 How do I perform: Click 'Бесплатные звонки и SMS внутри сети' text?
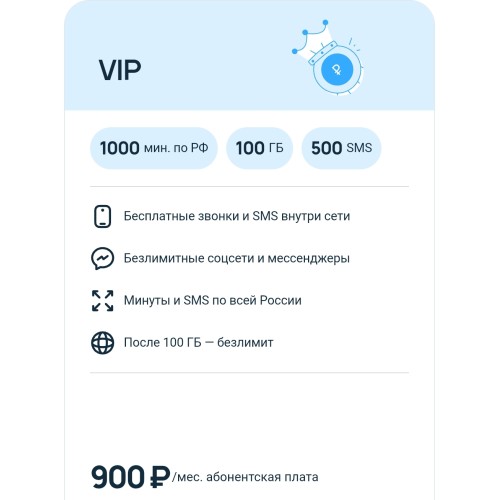[x=237, y=216]
